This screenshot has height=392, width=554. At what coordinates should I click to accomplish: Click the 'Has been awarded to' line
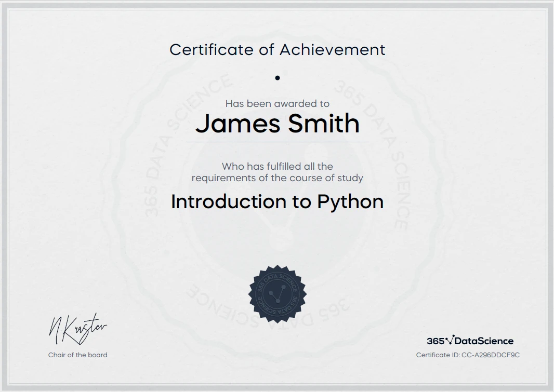click(x=277, y=104)
